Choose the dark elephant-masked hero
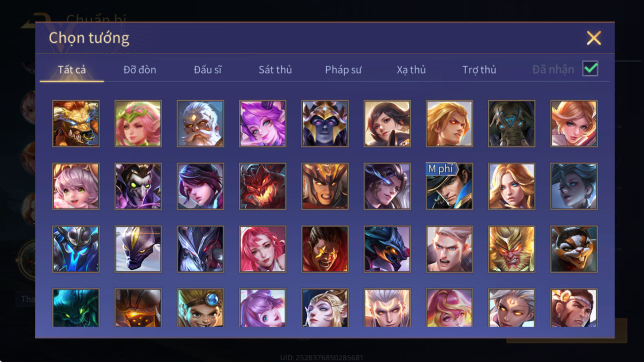 click(511, 123)
